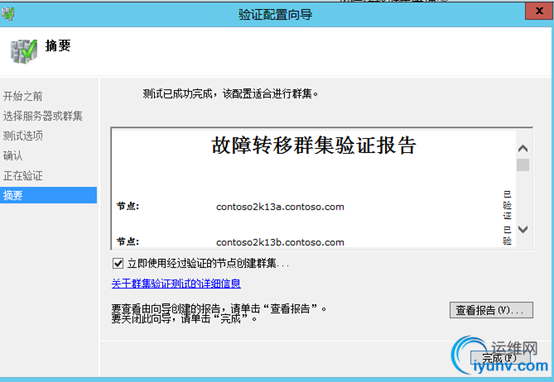Click the 摘要 page heading
Screen dimensions: 554x382
point(58,46)
